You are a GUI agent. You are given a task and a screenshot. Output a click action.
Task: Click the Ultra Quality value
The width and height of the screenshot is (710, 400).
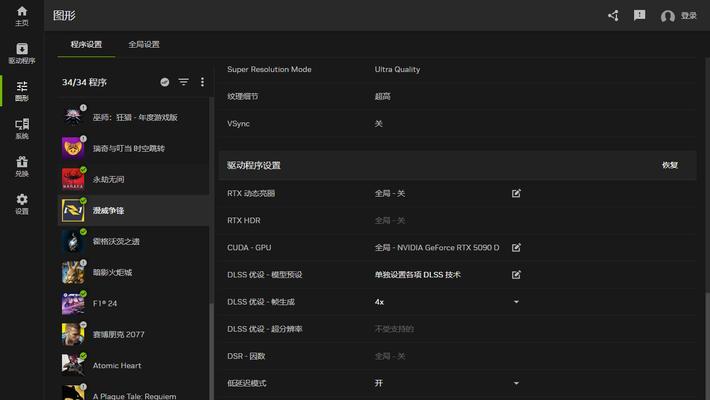click(397, 69)
